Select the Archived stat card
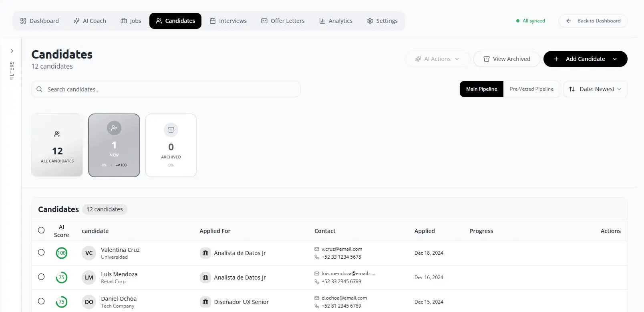 point(171,145)
